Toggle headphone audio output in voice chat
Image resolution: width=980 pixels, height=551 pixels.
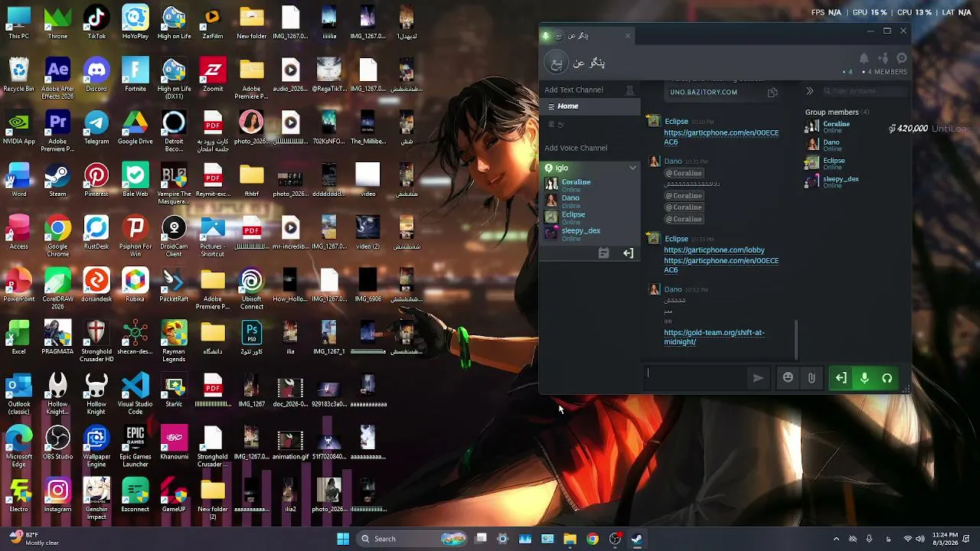(887, 378)
